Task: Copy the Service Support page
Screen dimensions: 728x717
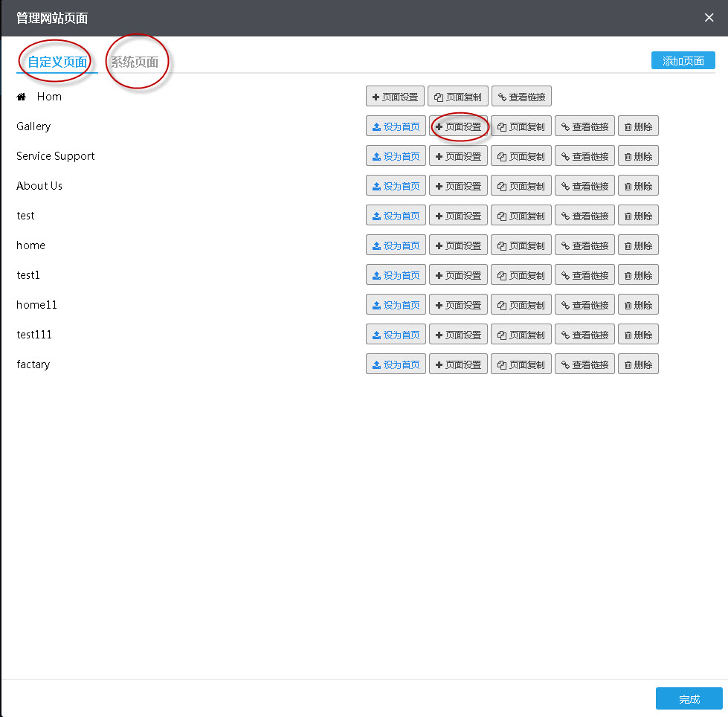Action: tap(521, 156)
